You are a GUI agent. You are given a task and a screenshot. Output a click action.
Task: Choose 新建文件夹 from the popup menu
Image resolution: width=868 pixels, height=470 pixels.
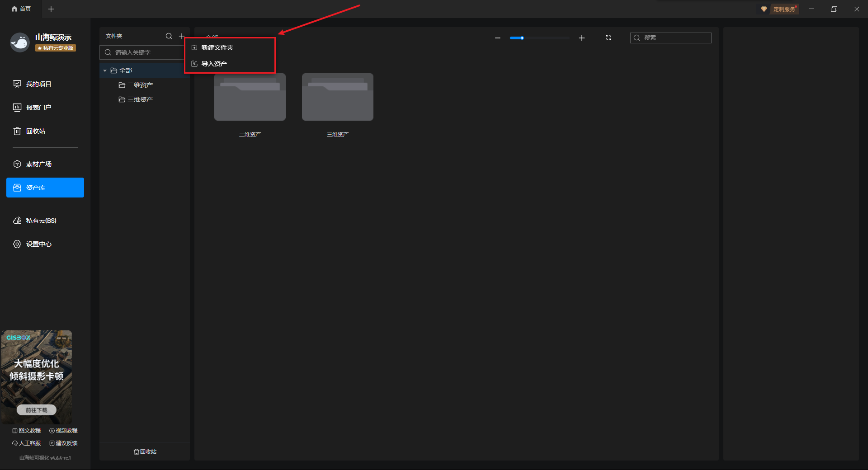(217, 47)
